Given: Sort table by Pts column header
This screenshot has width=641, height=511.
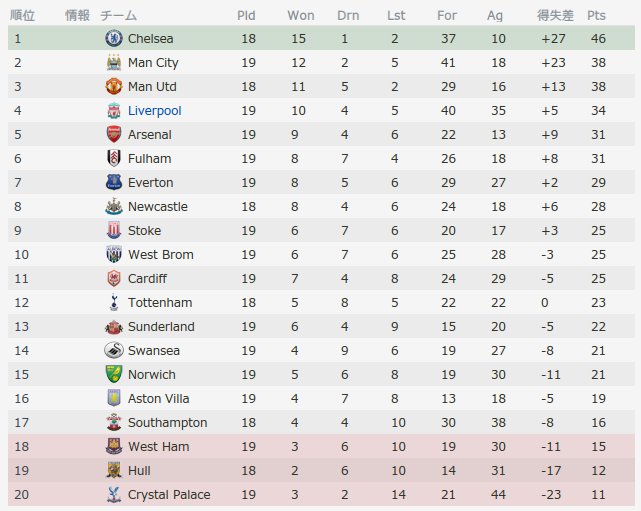Looking at the screenshot, I should coord(596,16).
